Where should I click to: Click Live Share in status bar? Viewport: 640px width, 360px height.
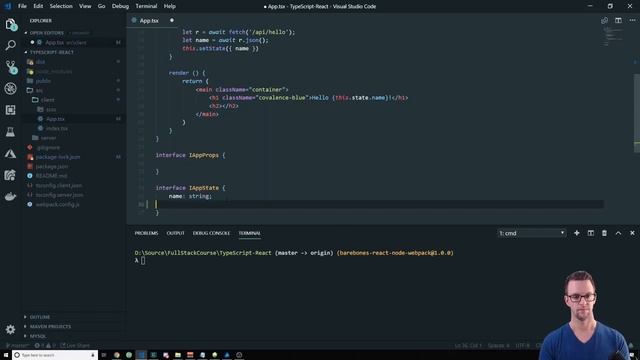[75, 345]
